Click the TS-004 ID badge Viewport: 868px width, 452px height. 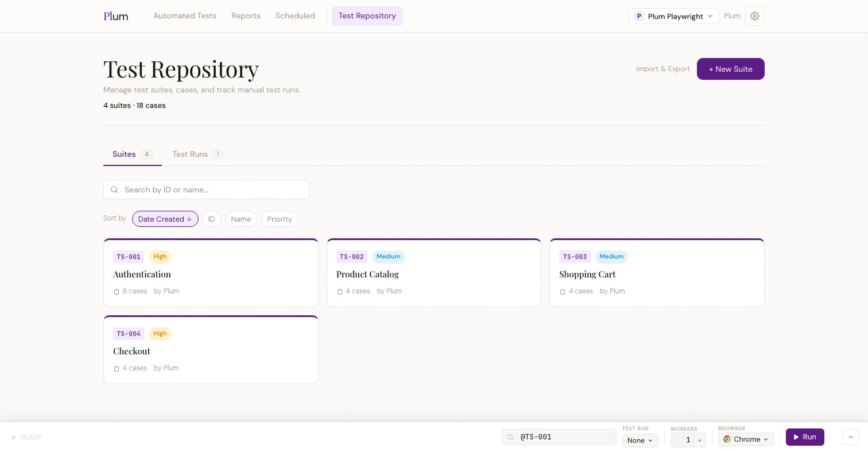pyautogui.click(x=129, y=334)
